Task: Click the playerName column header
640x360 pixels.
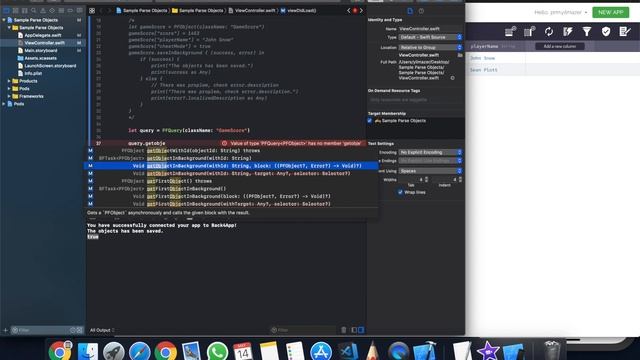Action: click(x=496, y=46)
